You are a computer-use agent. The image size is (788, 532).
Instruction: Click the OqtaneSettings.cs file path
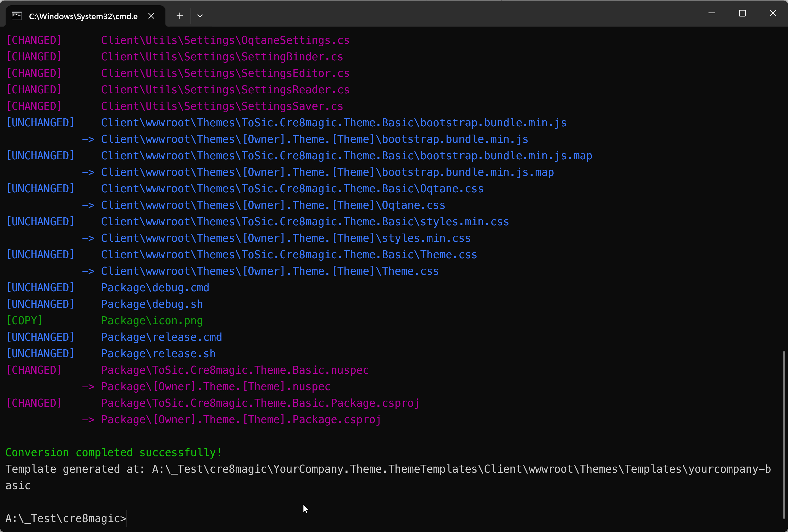(x=225, y=40)
